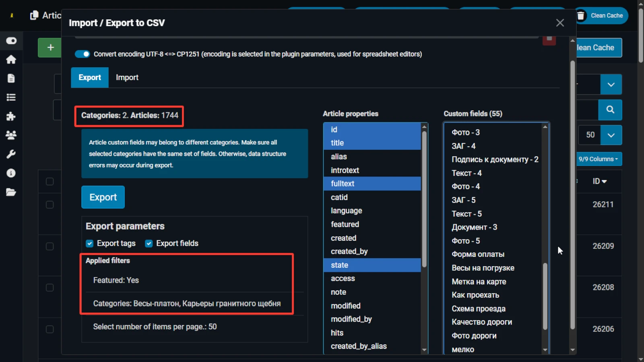Expand the 9/9 Columns dropdown

pos(599,159)
